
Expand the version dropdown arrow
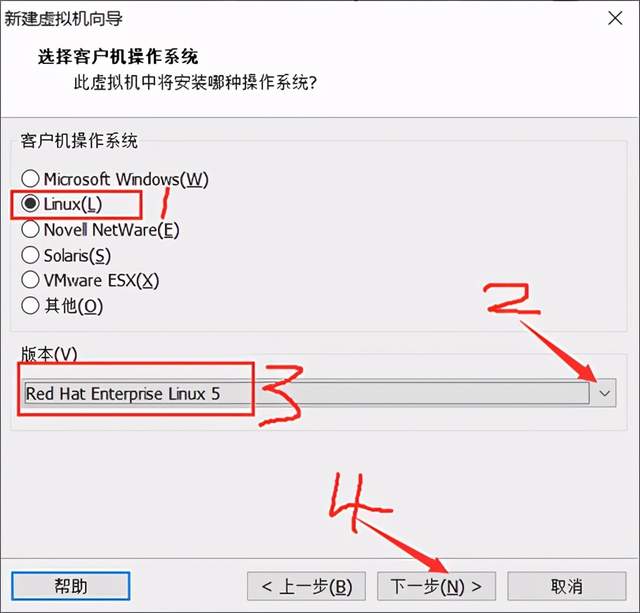604,393
